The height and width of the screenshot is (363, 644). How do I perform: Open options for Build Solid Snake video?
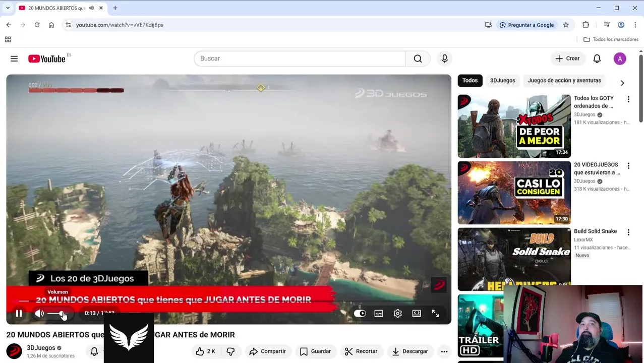tap(628, 232)
